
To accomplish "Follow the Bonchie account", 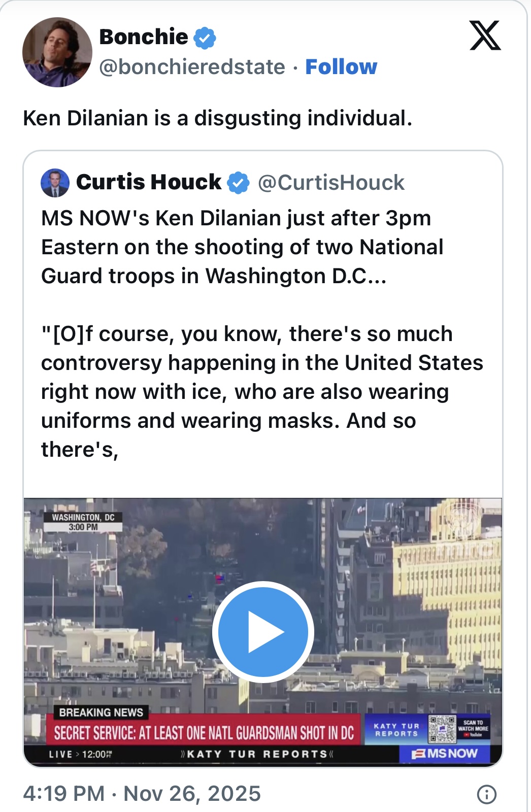I will [341, 67].
